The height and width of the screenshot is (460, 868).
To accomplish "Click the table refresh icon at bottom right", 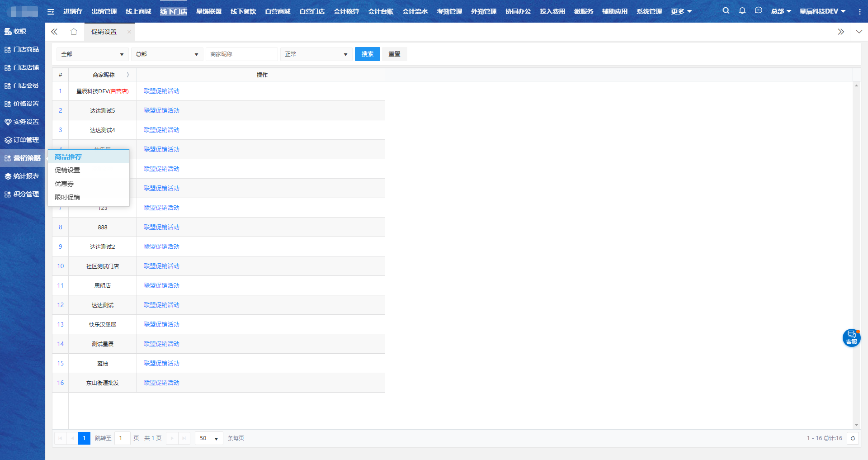I will tap(853, 438).
